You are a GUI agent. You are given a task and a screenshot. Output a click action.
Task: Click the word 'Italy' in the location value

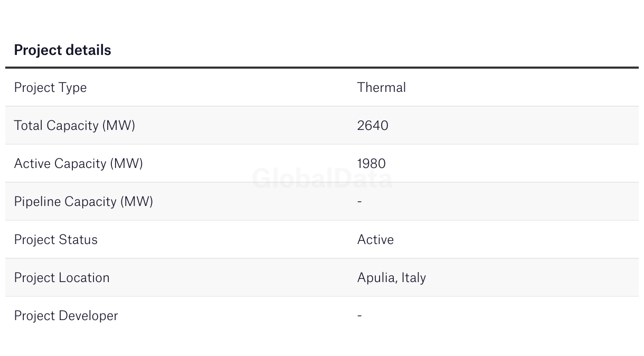click(x=413, y=278)
